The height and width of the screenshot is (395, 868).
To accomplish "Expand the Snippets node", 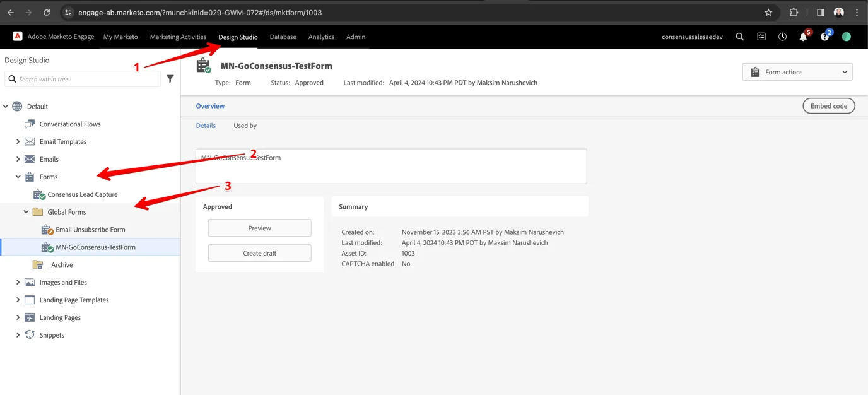I will pyautogui.click(x=18, y=335).
